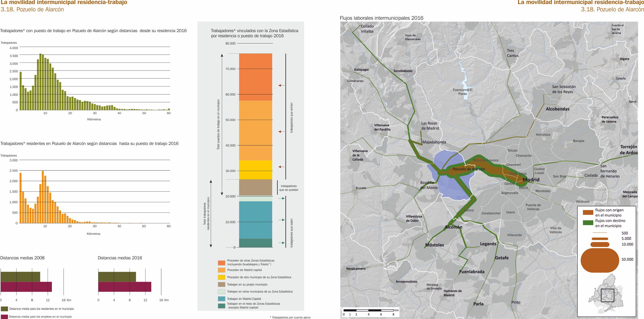Viewport: 644px width, 319px height.
Task: Click the 'Navalcarnero' label on the map
Action: [356, 269]
